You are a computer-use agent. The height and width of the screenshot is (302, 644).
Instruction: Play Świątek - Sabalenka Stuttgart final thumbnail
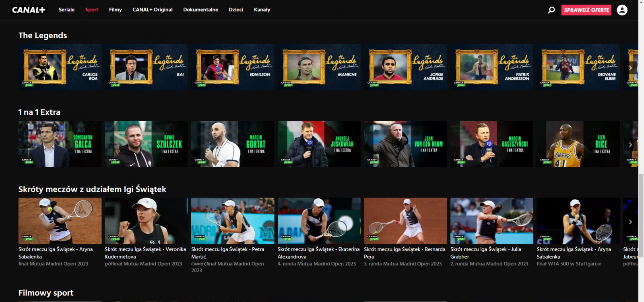point(578,221)
